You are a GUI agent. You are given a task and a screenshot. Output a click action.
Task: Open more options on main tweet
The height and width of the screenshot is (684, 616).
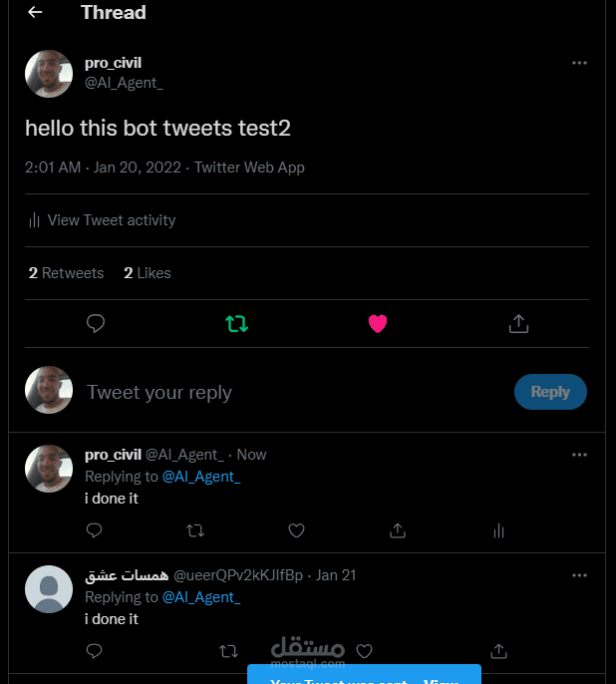[x=579, y=63]
